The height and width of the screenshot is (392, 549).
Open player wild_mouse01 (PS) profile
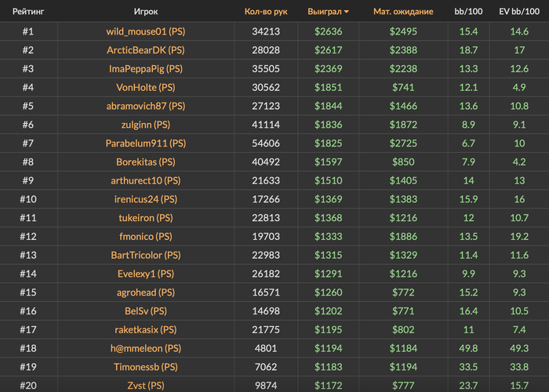[145, 31]
